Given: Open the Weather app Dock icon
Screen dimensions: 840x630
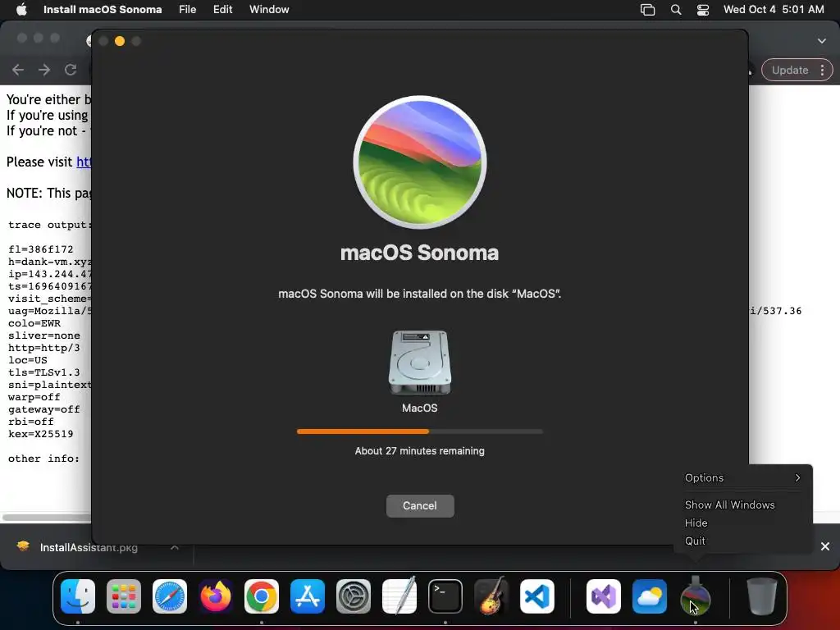Looking at the screenshot, I should point(650,596).
